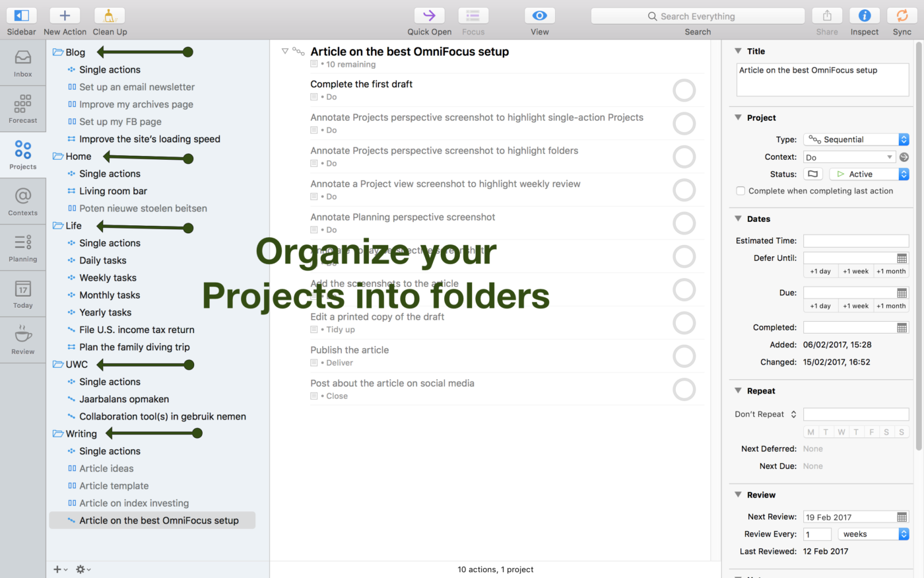Viewport: 924px width, 578px height.
Task: Select the Blog folder
Action: [x=69, y=52]
